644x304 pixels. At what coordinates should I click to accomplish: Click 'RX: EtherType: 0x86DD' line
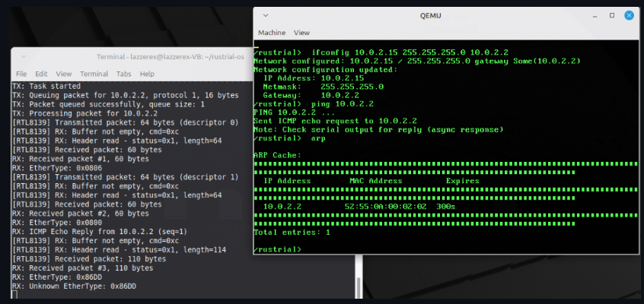tap(57, 277)
